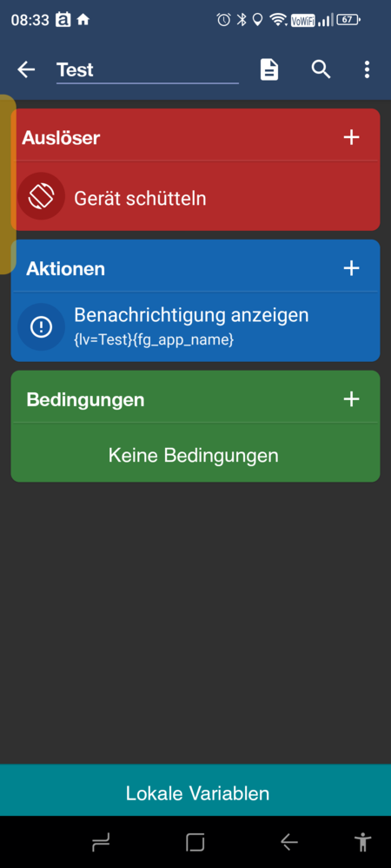The height and width of the screenshot is (868, 391).
Task: Tap the Aktionen section header
Action: point(65,269)
